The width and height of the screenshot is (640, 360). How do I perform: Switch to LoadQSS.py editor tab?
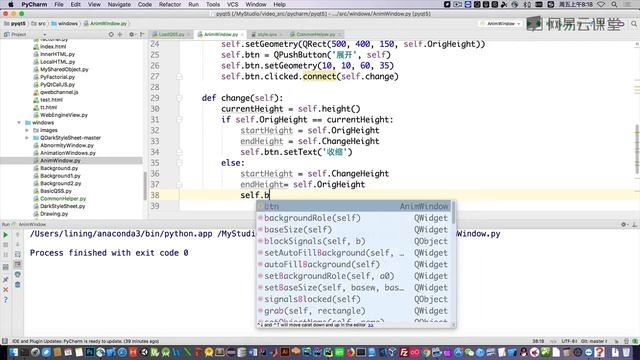click(x=171, y=35)
